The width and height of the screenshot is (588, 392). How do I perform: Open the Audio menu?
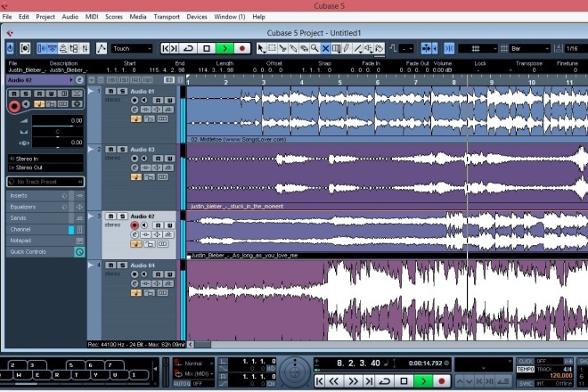coord(70,17)
